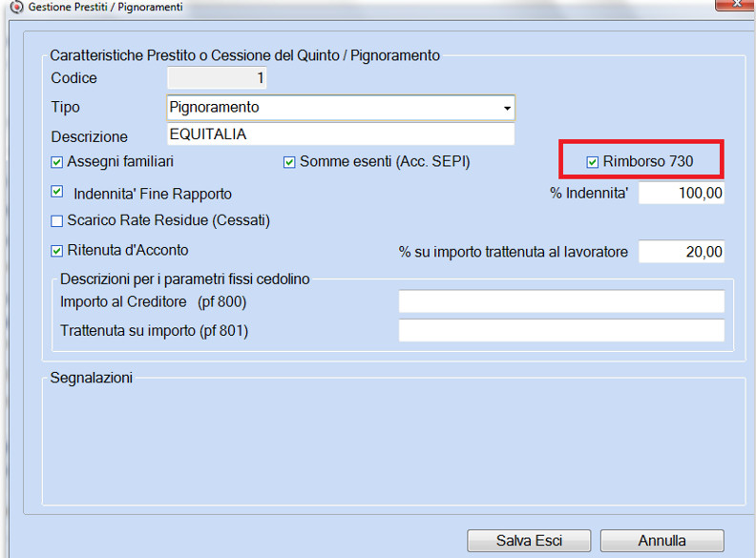This screenshot has height=558, width=756.
Task: Click the Codice field
Action: click(217, 77)
